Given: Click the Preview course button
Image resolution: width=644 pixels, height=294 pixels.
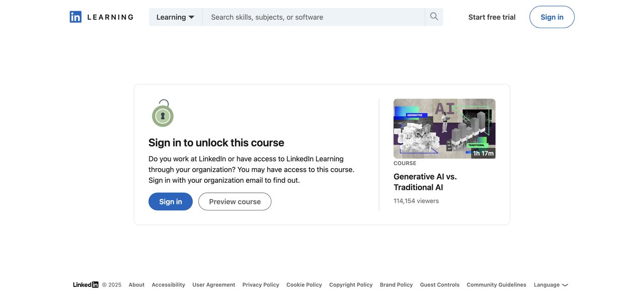Looking at the screenshot, I should 235,201.
